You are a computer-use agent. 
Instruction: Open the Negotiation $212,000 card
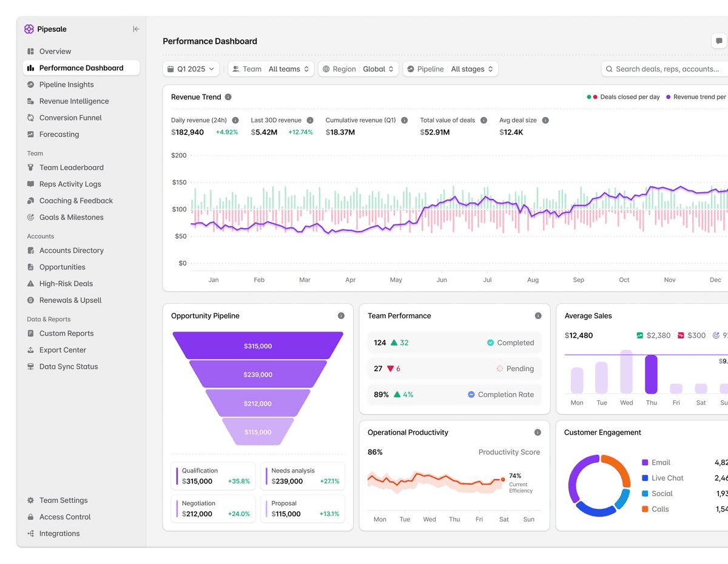click(x=213, y=508)
